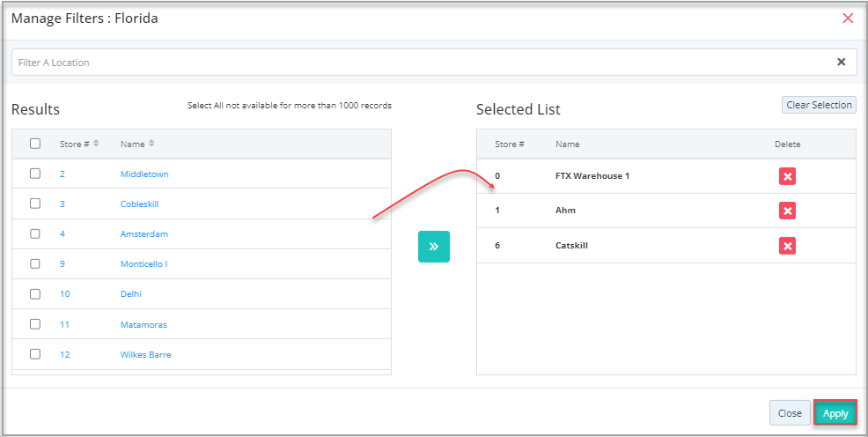Screen dimensions: 868x437
Task: Click the Selected List Name header
Action: (568, 144)
